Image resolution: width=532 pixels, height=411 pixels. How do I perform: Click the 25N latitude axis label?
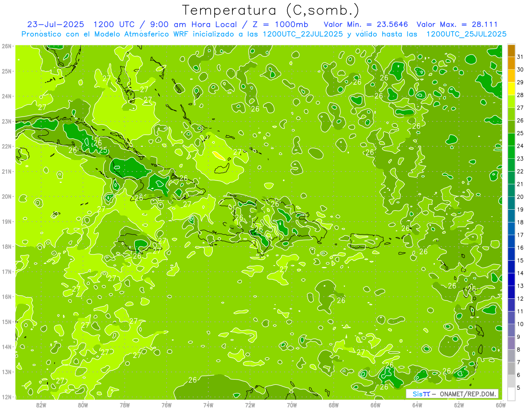7,71
